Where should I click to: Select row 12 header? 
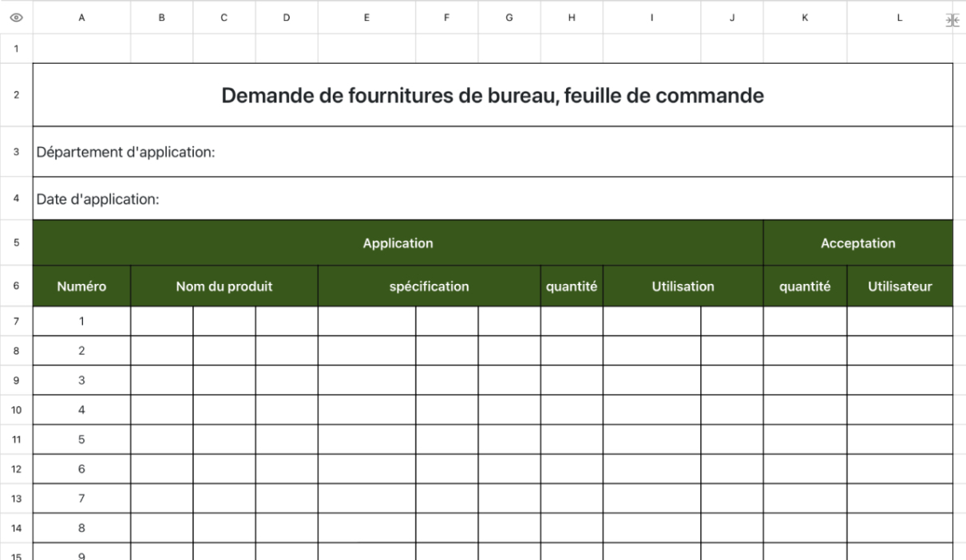point(16,468)
